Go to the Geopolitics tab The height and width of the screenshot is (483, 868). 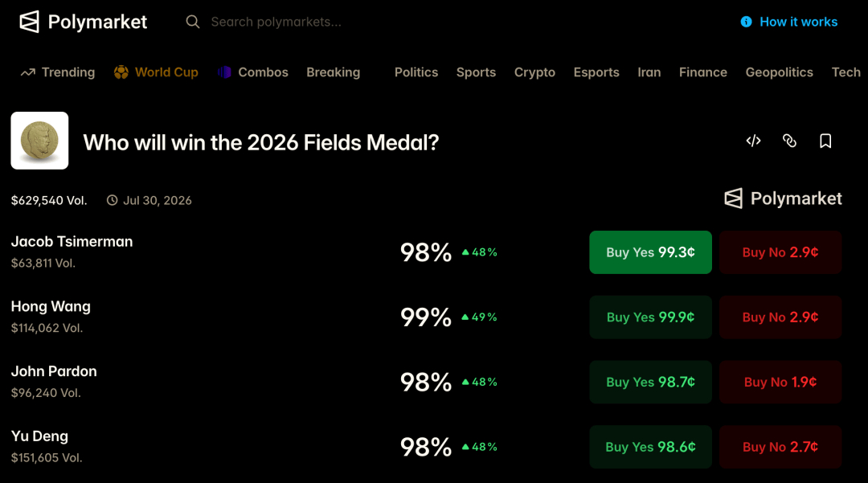click(779, 72)
